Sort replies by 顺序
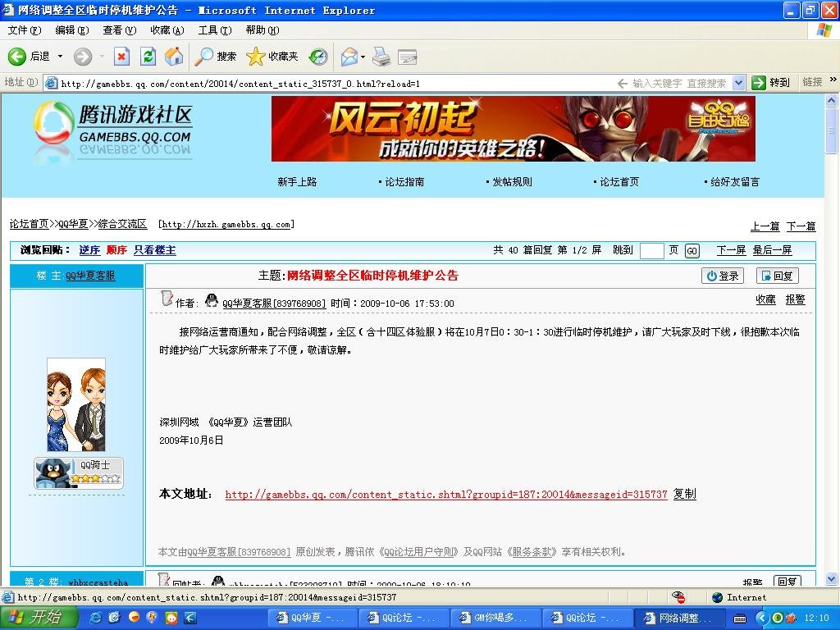 coord(116,249)
